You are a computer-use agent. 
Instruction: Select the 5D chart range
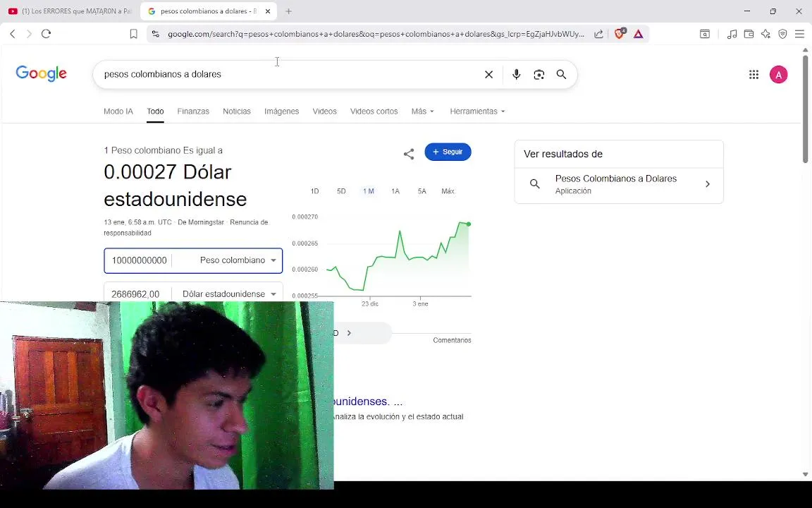point(340,191)
